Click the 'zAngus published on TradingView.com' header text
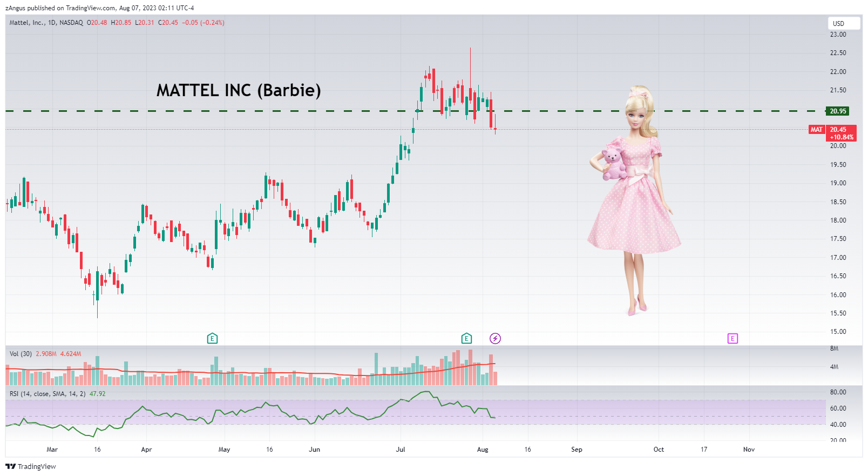The width and height of the screenshot is (868, 476). (60, 8)
